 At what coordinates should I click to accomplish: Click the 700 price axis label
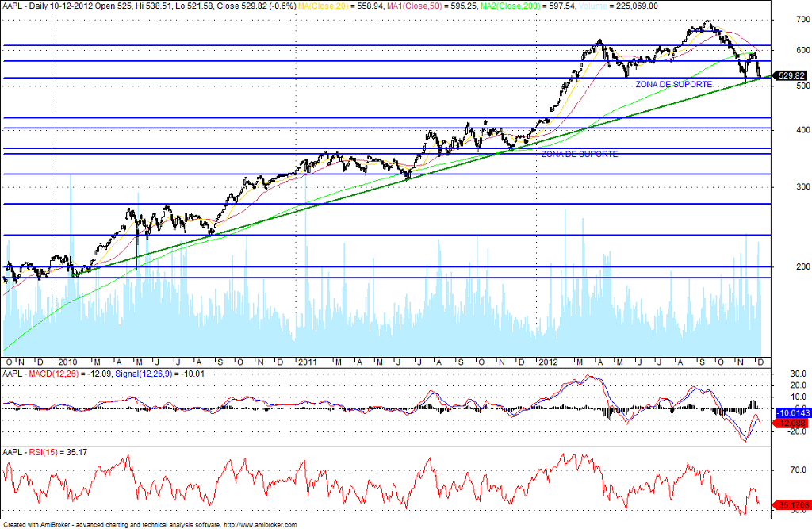(803, 20)
